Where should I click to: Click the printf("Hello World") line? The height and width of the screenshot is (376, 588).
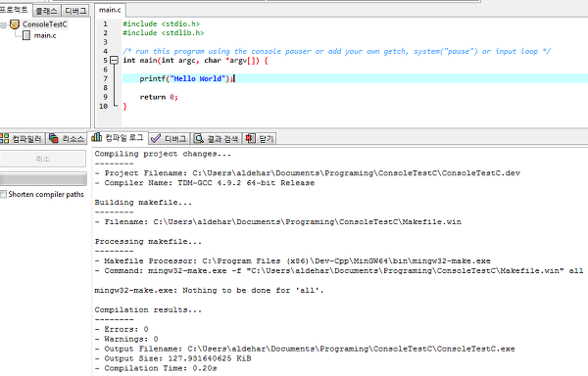(186, 78)
